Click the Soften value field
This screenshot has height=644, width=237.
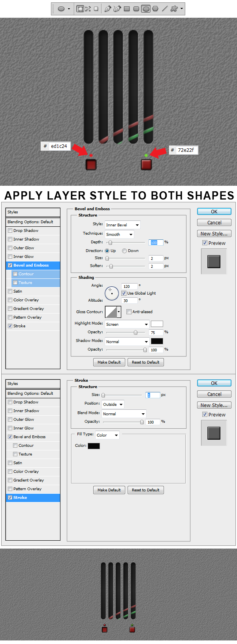pyautogui.click(x=156, y=266)
